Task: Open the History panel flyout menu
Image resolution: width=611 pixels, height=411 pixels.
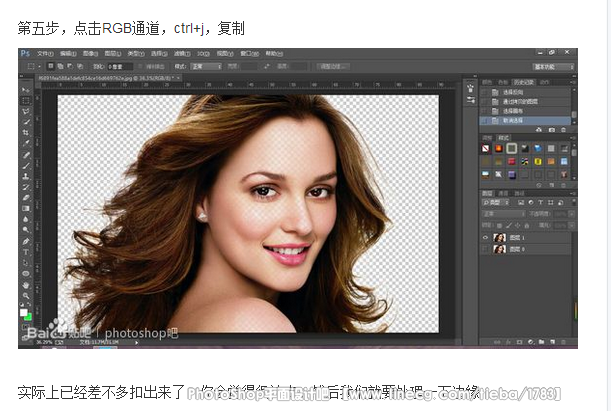Action: click(572, 82)
